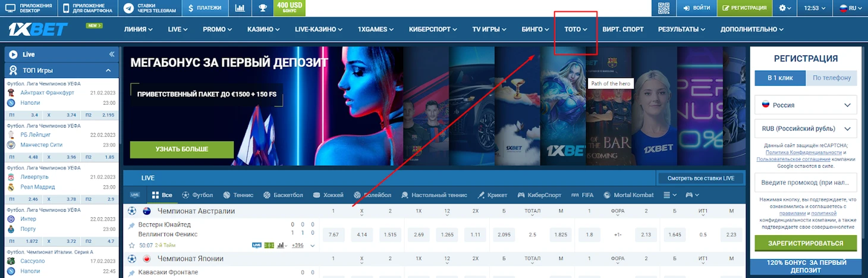The width and height of the screenshot is (868, 278).
Task: Select the П1 3.4 odds for Айнтрахт
Action: [25, 115]
